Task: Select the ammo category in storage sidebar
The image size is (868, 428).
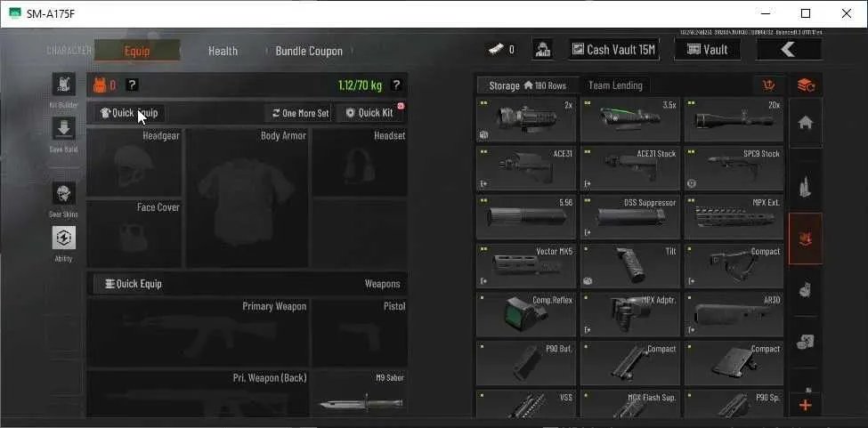Action: [x=806, y=187]
